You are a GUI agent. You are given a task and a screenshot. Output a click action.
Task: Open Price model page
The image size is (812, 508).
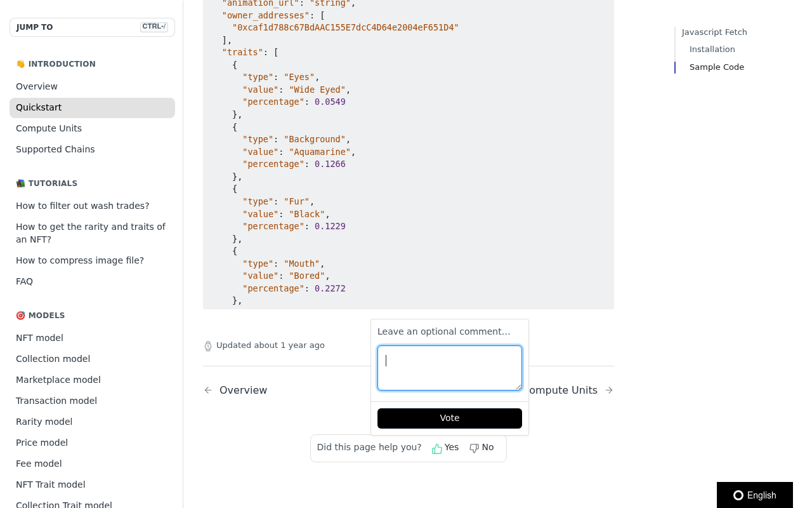[92, 443]
